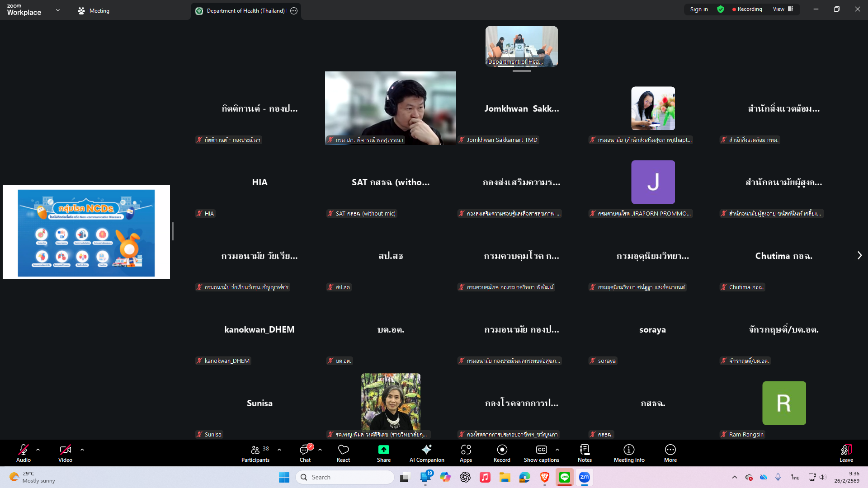
Task: Select Department of Health (Thailand) tab
Action: click(245, 11)
